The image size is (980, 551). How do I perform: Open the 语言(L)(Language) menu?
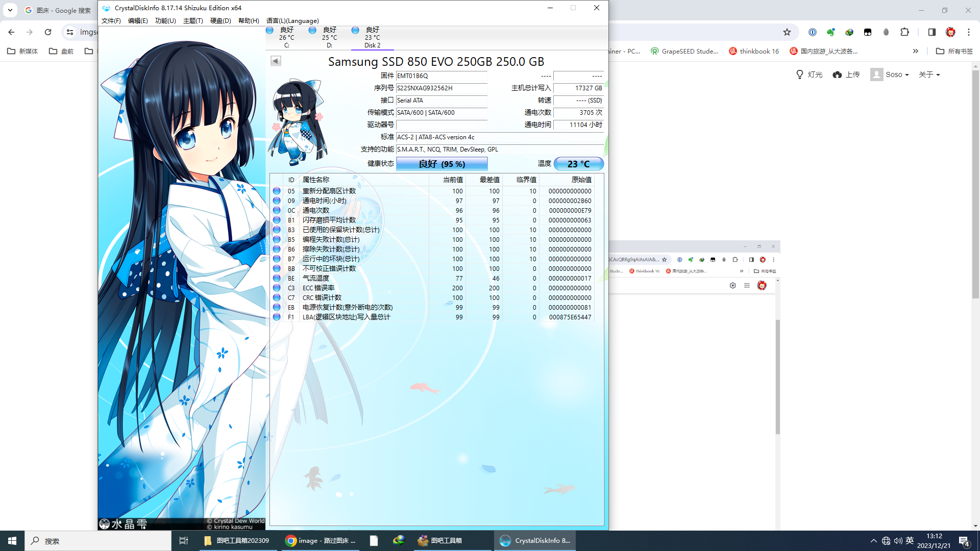pyautogui.click(x=292, y=21)
